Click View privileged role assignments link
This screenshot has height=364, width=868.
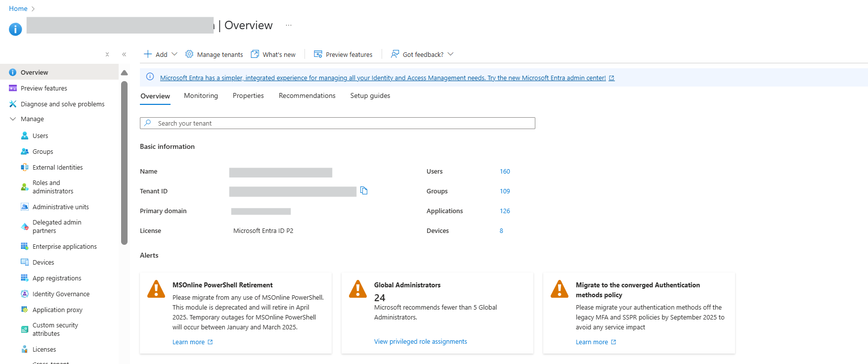click(421, 341)
